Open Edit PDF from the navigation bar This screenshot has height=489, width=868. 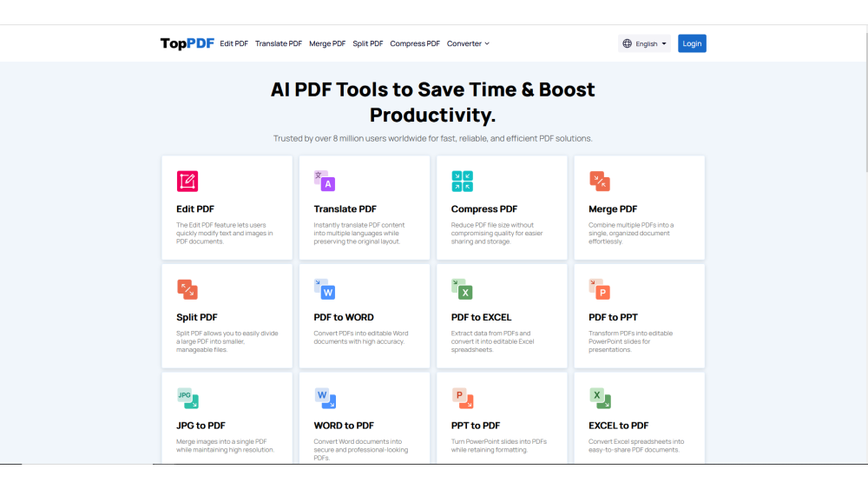click(x=233, y=43)
